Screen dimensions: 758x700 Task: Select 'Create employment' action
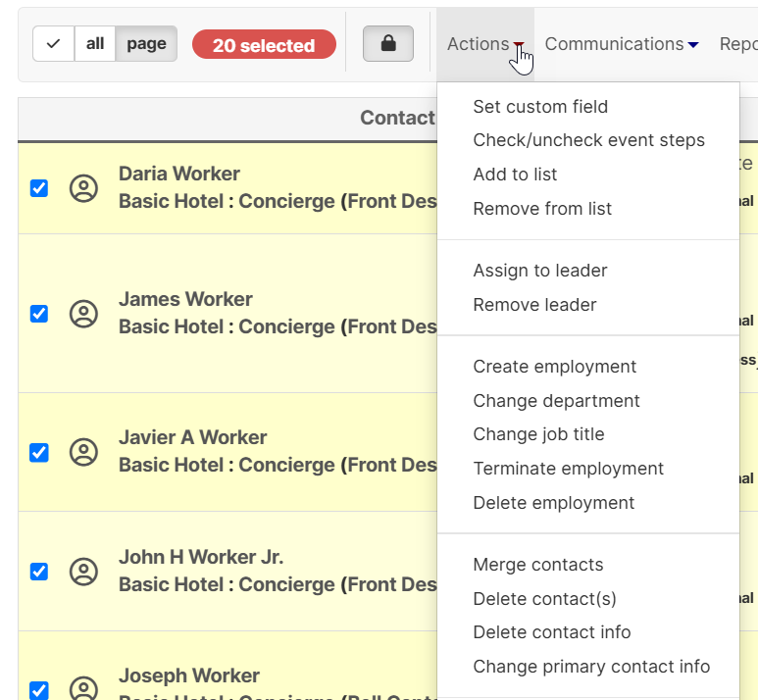coord(554,367)
